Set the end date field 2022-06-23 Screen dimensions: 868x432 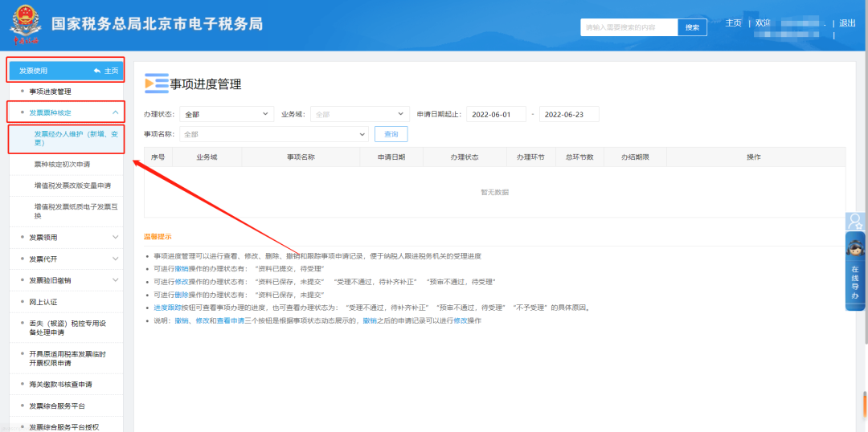pyautogui.click(x=569, y=115)
